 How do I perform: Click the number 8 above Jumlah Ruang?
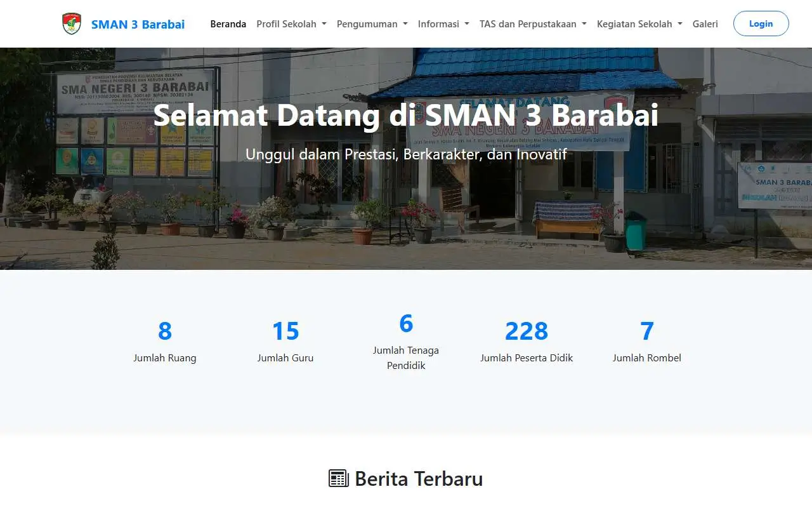(165, 331)
